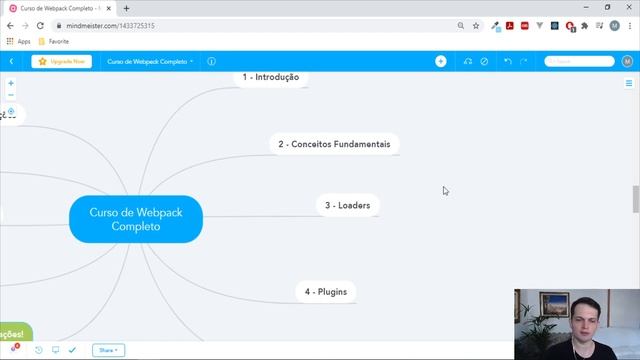
Task: Open the Extensions puzzle menu
Action: click(584, 26)
